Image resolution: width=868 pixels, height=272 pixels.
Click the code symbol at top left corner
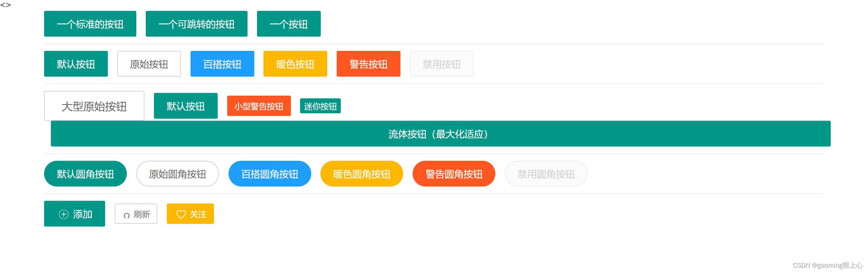click(x=6, y=5)
